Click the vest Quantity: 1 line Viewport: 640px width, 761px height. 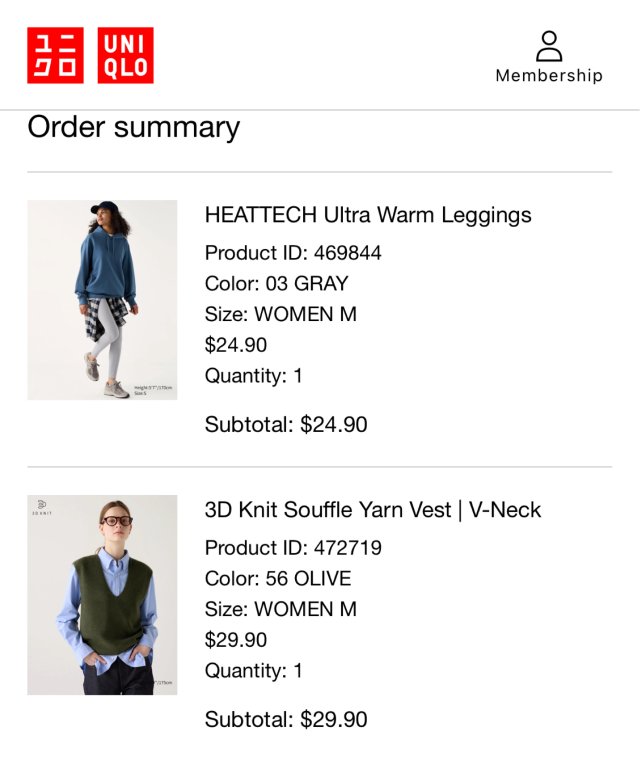(253, 671)
